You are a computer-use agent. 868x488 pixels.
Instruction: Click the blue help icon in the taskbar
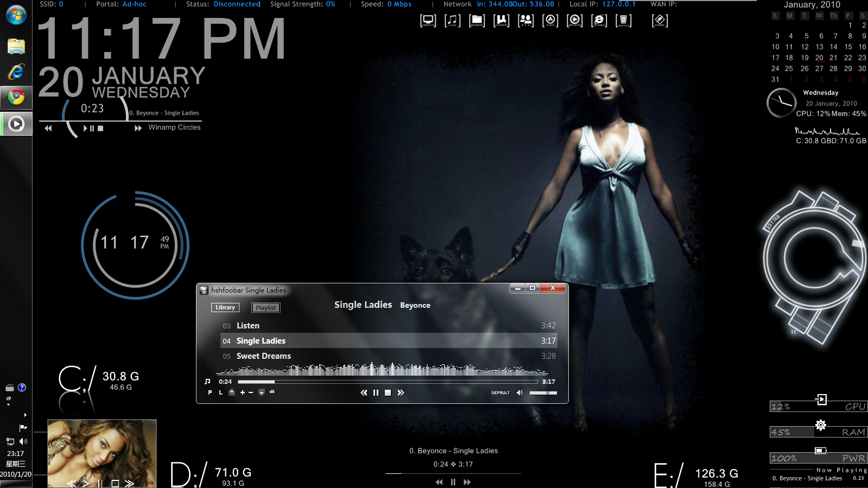tap(22, 388)
